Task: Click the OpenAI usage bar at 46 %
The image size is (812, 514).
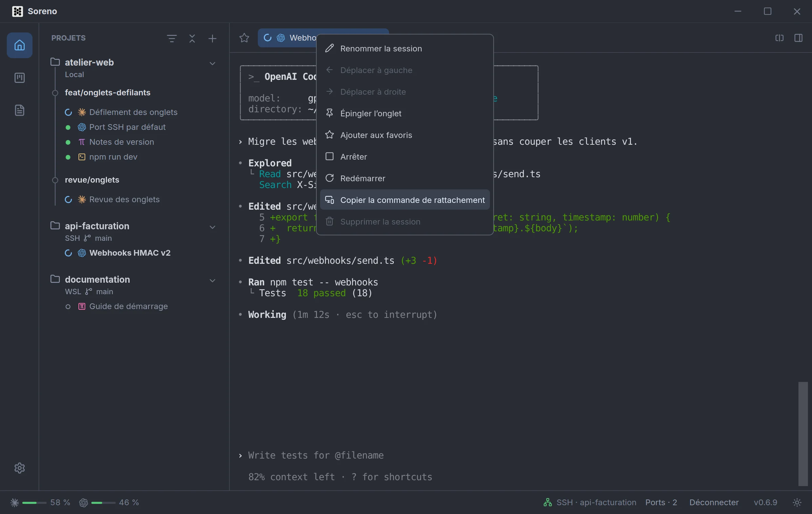Action: [103, 503]
